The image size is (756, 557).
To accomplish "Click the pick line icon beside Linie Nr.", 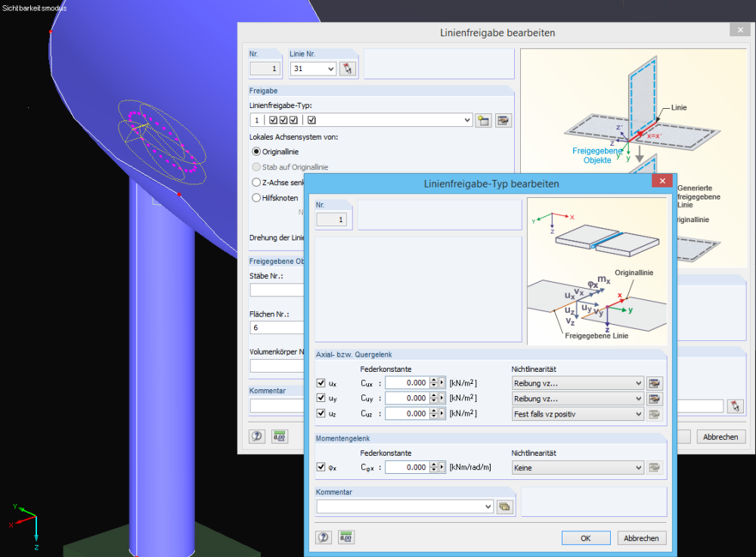I will (x=347, y=69).
